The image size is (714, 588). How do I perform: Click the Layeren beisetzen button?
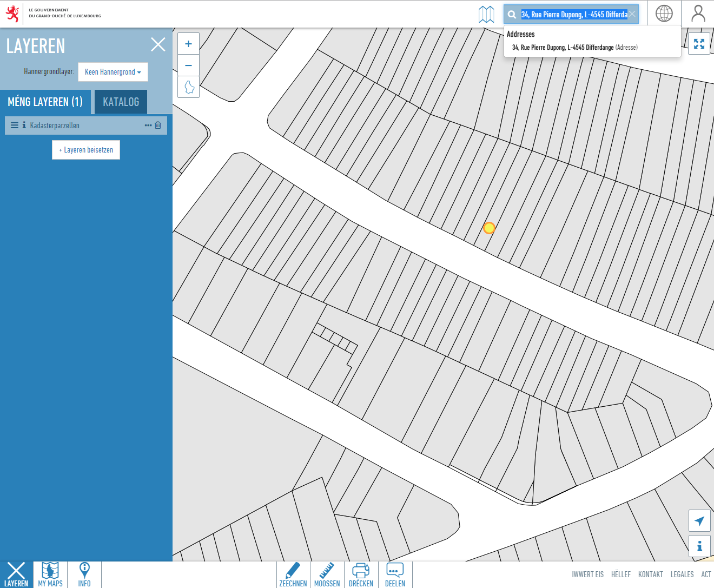[85, 150]
